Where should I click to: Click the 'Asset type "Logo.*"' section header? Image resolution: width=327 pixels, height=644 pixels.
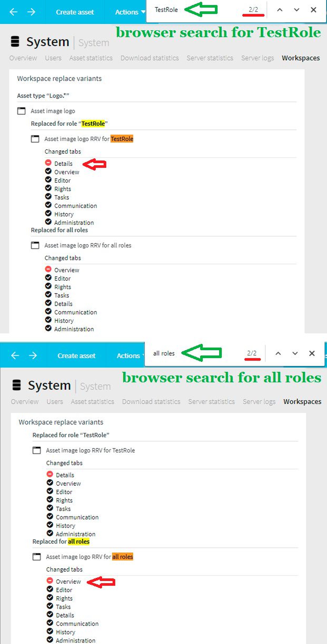pos(43,96)
